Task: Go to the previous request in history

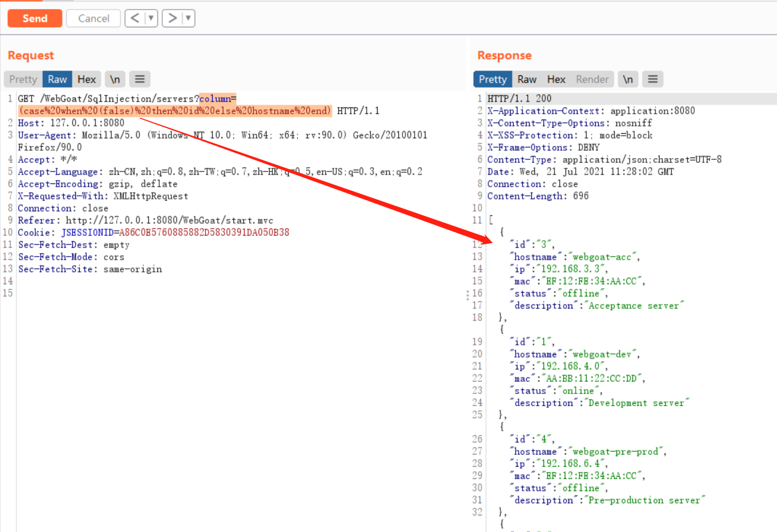Action: pyautogui.click(x=136, y=18)
